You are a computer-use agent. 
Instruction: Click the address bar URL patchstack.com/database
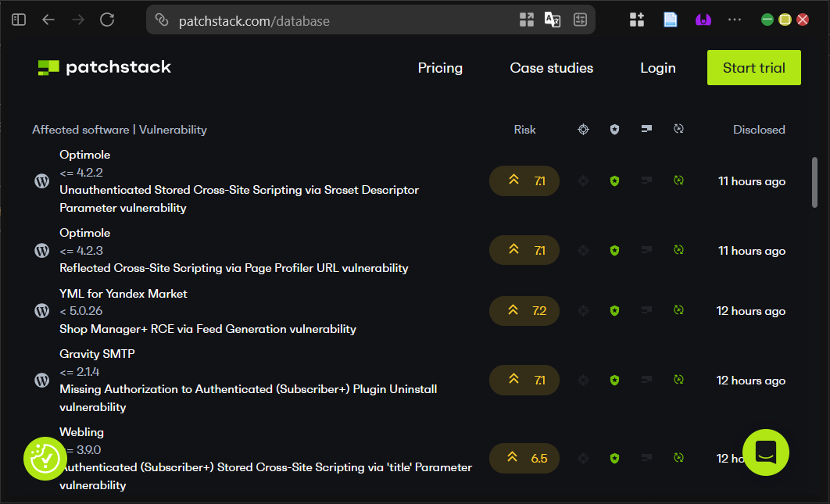pos(254,20)
